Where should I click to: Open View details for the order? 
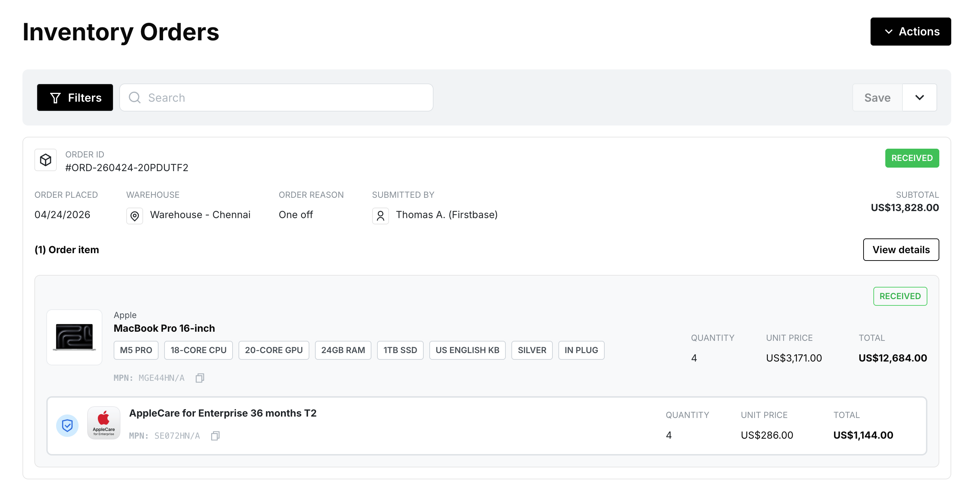click(901, 250)
